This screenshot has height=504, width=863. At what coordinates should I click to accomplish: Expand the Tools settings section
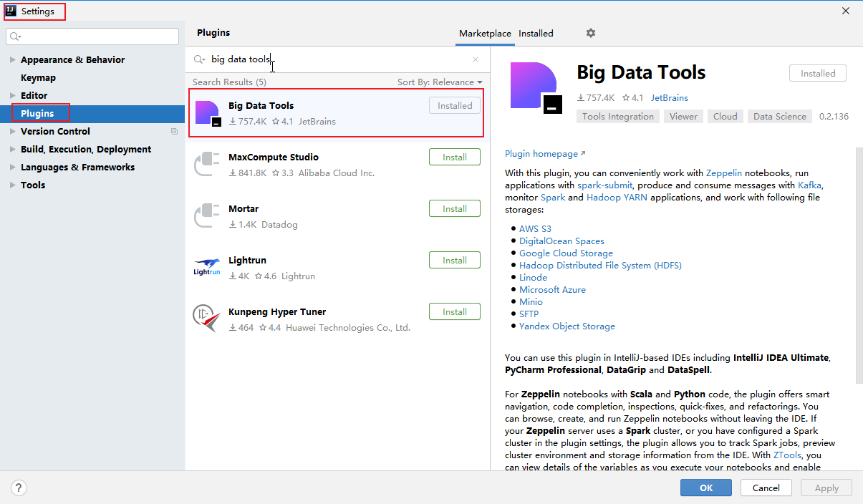coord(13,185)
